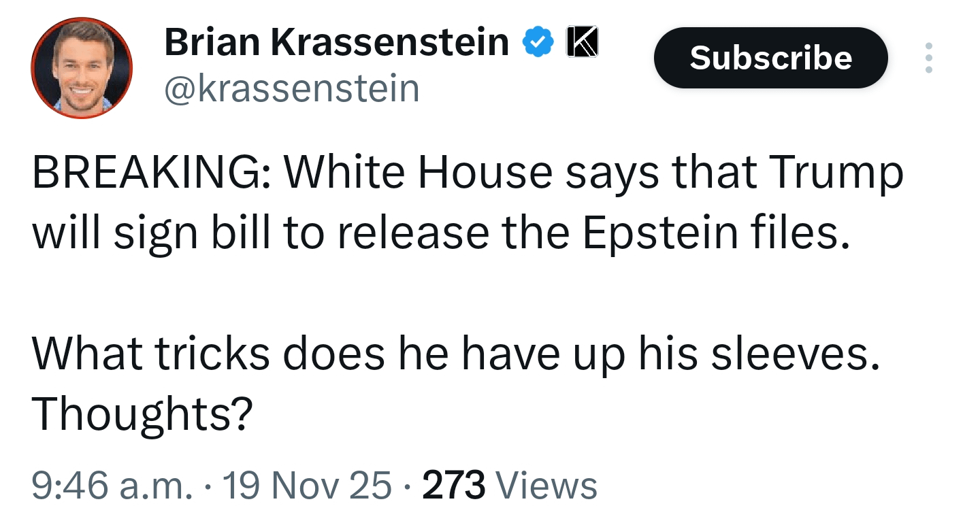Click the black K affiliation badge

click(x=583, y=43)
